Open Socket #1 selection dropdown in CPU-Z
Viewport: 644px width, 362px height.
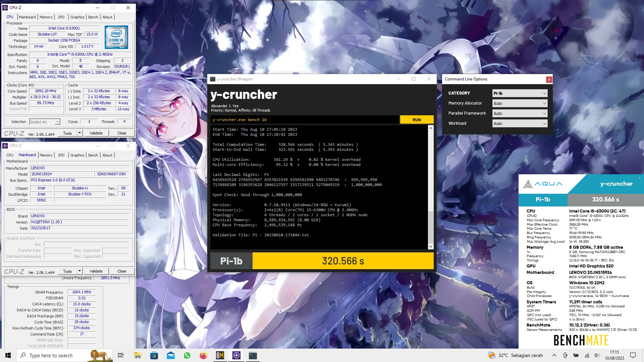[x=45, y=122]
